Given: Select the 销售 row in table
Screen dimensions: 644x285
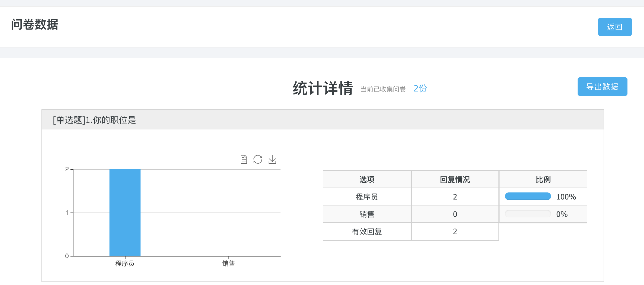Looking at the screenshot, I should click(x=367, y=214).
